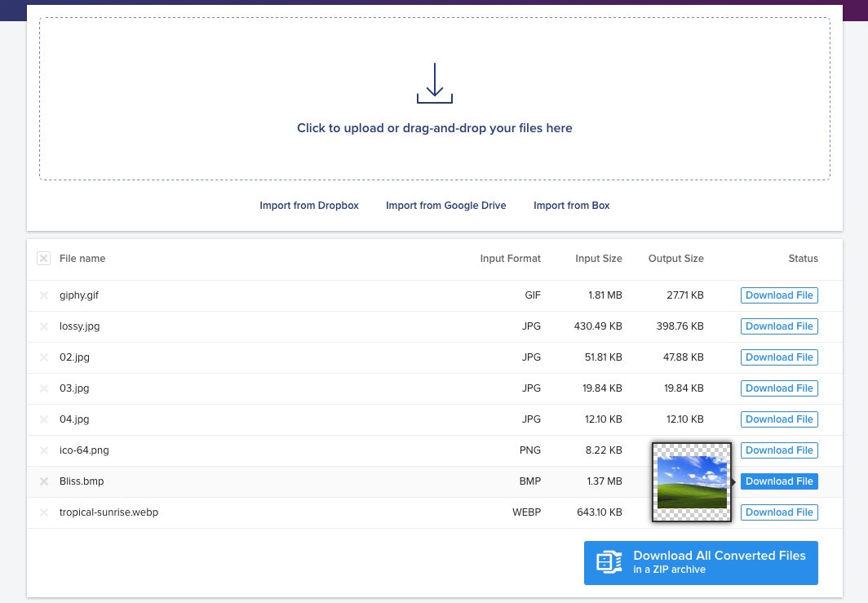This screenshot has height=603, width=868.
Task: Click Download All Converted Files as ZIP
Action: click(701, 562)
